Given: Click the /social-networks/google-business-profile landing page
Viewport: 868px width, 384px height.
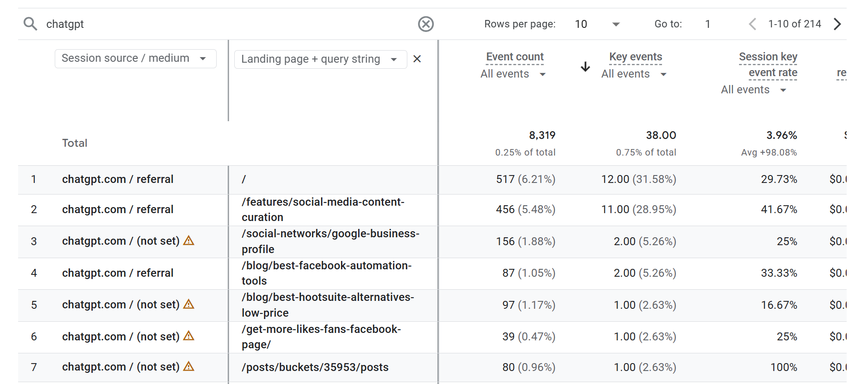Looking at the screenshot, I should point(330,241).
